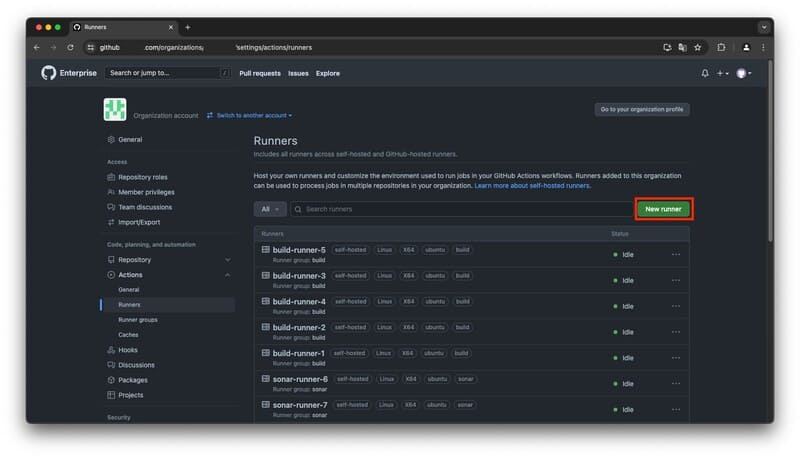Open the build-runner-3 runner link

[x=299, y=276]
